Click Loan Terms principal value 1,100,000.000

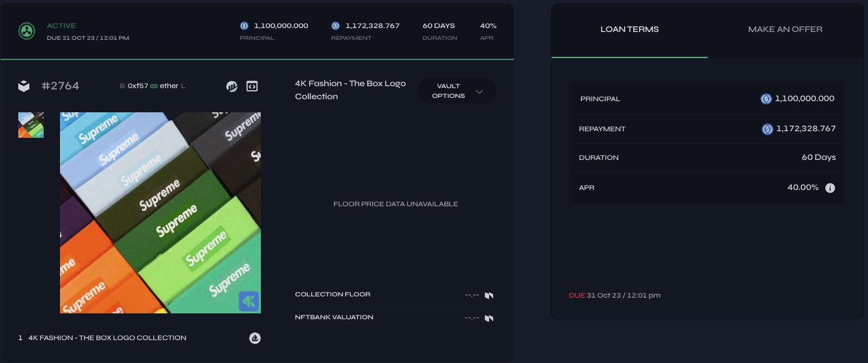(x=805, y=99)
